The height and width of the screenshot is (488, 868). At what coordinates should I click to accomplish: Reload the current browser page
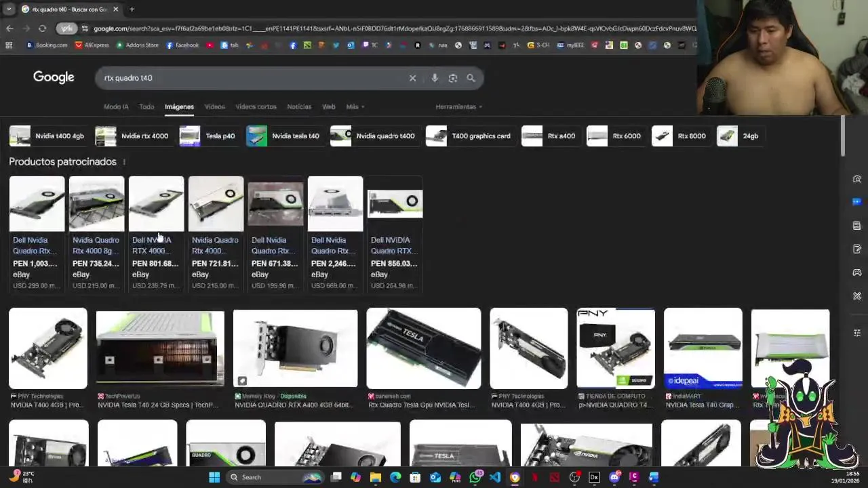click(42, 28)
